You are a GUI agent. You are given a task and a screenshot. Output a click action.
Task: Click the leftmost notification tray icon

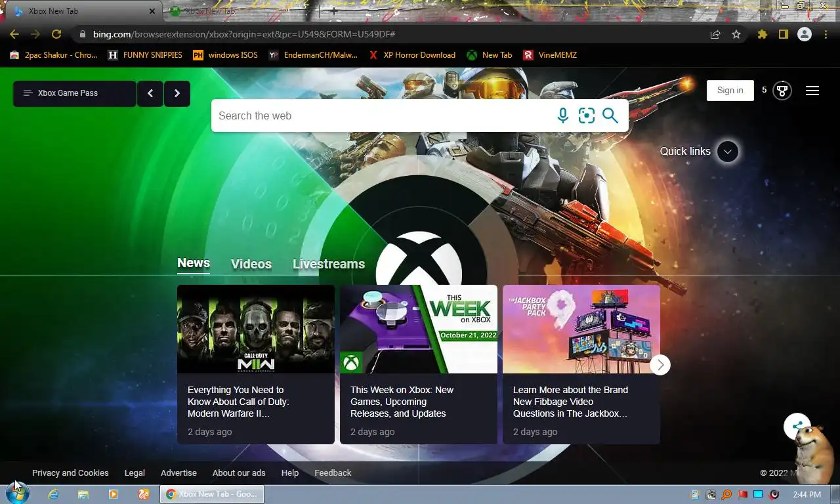click(695, 494)
